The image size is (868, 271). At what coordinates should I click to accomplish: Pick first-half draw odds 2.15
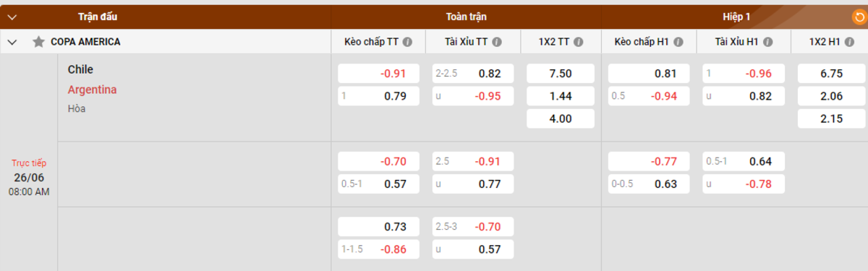831,119
